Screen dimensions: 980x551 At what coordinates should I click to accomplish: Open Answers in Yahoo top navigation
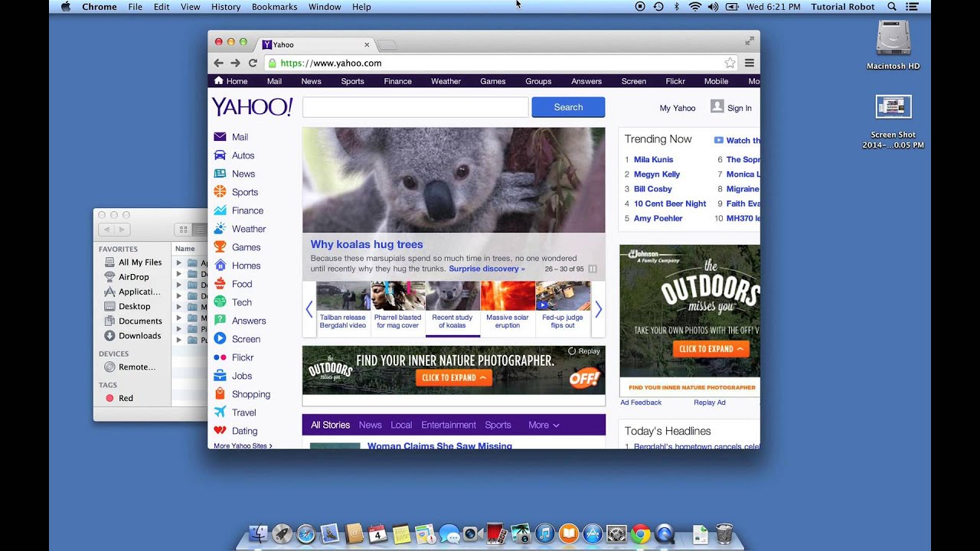pyautogui.click(x=586, y=81)
